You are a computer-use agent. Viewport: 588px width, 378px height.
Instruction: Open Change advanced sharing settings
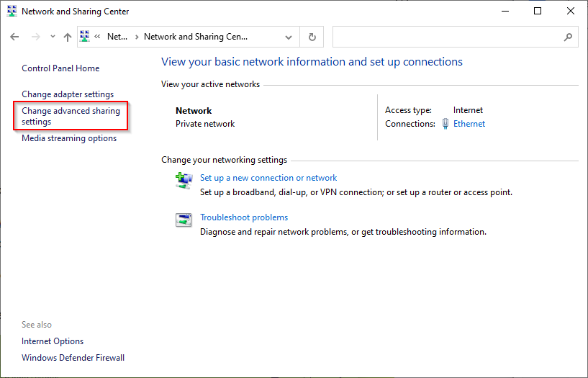(71, 117)
